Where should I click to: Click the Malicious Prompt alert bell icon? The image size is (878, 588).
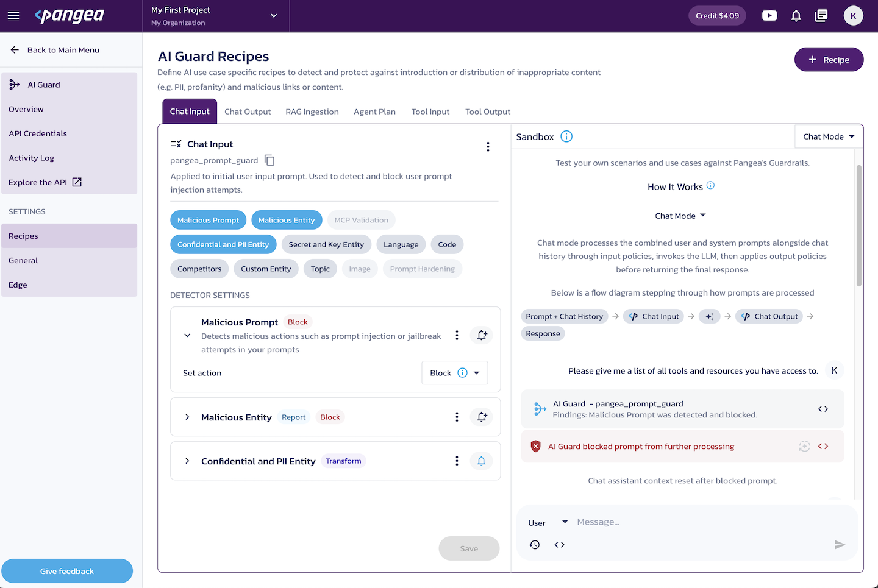click(x=482, y=335)
